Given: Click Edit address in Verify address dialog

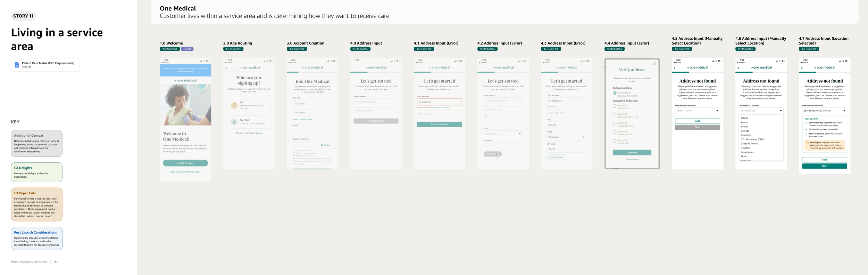Looking at the screenshot, I should 632,160.
